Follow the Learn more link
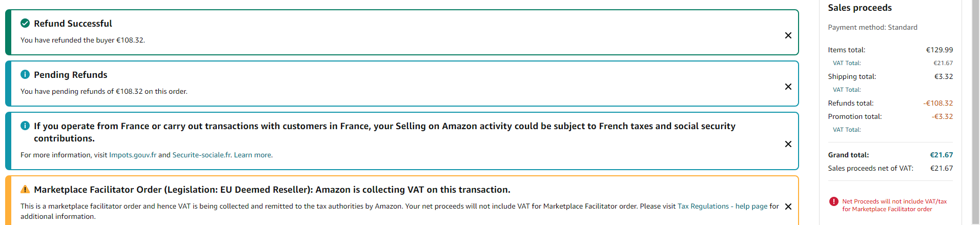 coord(253,155)
